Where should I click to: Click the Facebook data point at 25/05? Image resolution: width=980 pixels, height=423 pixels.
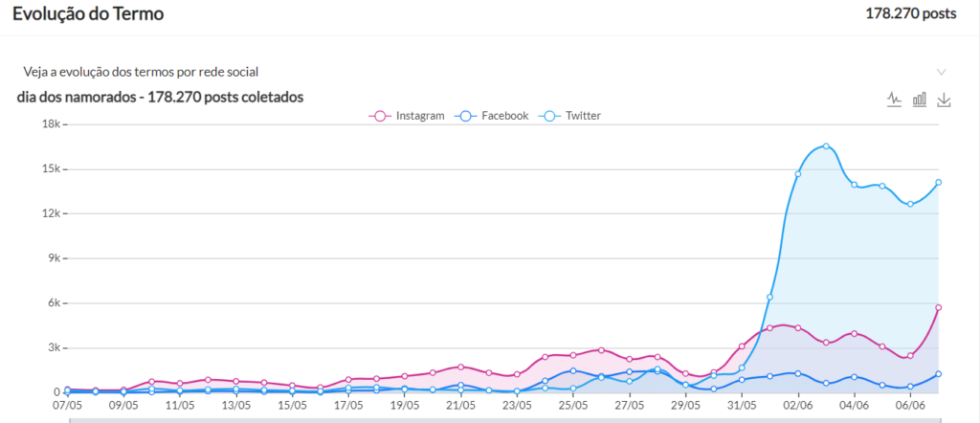click(x=572, y=370)
